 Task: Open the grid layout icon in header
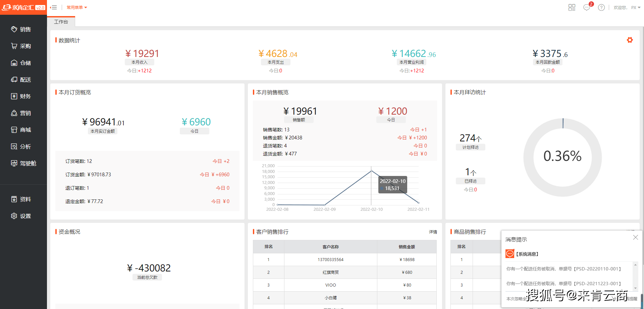coord(572,7)
